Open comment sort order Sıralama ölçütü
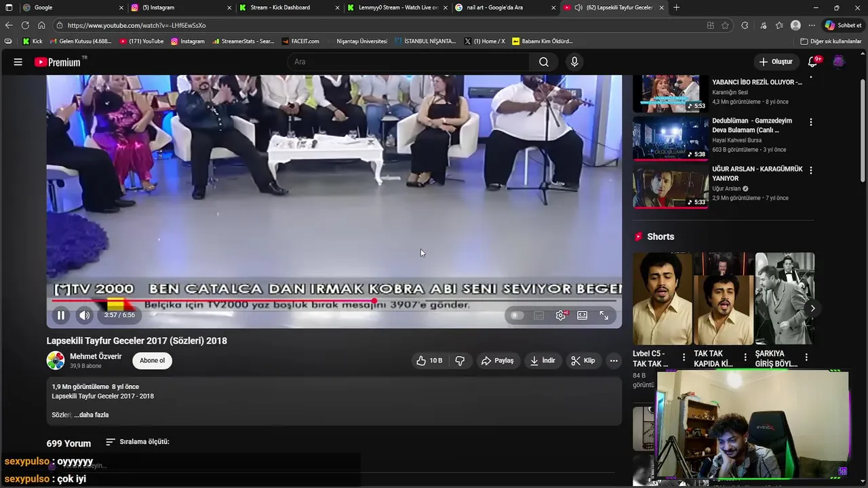 (x=138, y=442)
